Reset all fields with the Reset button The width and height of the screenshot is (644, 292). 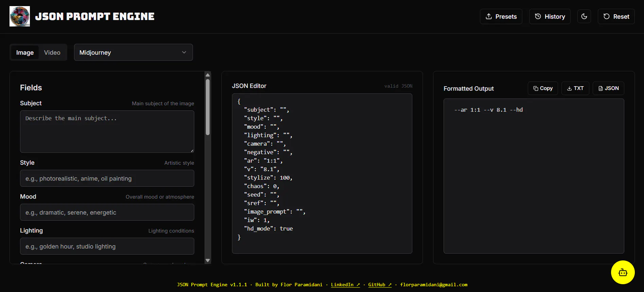(616, 16)
